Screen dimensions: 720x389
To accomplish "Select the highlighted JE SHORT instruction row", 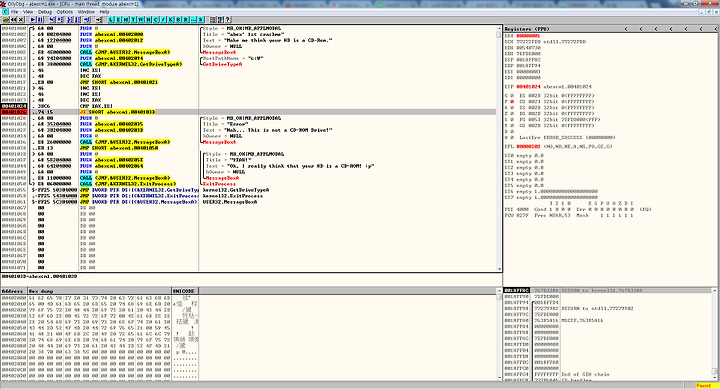I will 248,112.
